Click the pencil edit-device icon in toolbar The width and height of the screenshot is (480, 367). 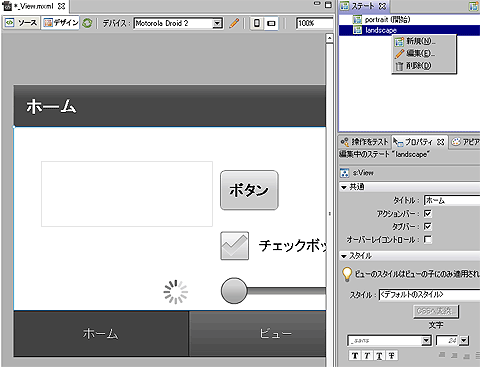coord(234,23)
